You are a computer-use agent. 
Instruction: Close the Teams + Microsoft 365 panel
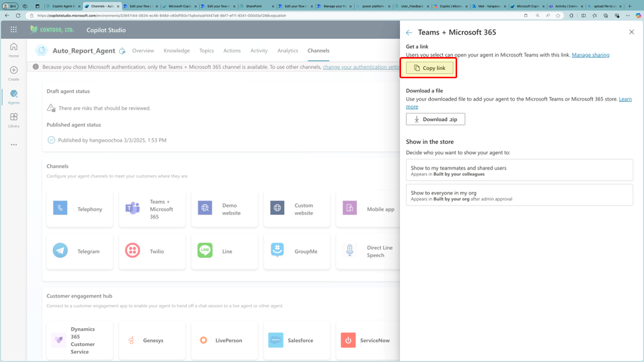pyautogui.click(x=631, y=32)
